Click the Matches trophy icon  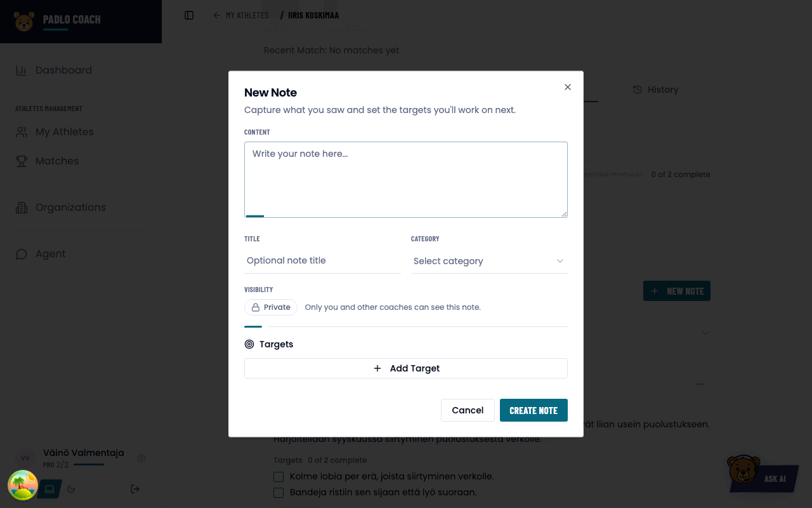[x=22, y=161]
